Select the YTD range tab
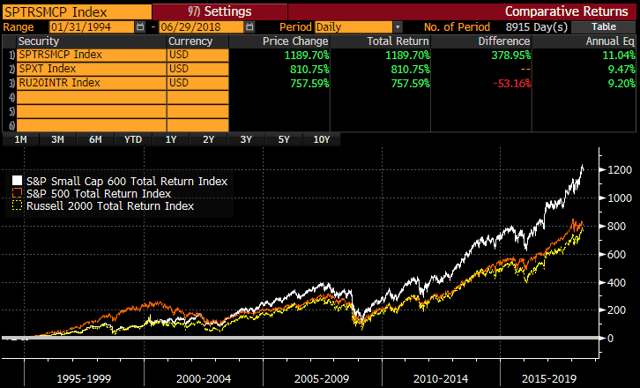 coord(133,140)
